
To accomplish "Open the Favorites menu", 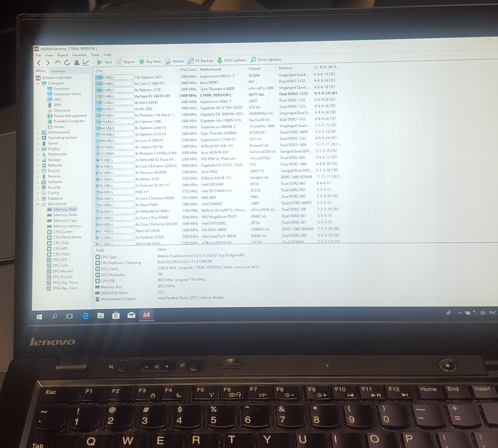I will pyautogui.click(x=79, y=55).
